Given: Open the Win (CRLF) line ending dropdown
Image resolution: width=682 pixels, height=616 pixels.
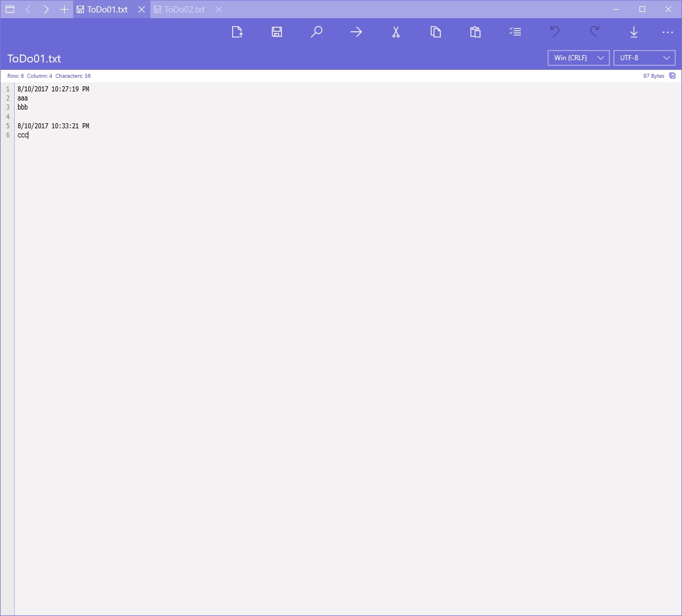Looking at the screenshot, I should pyautogui.click(x=579, y=58).
